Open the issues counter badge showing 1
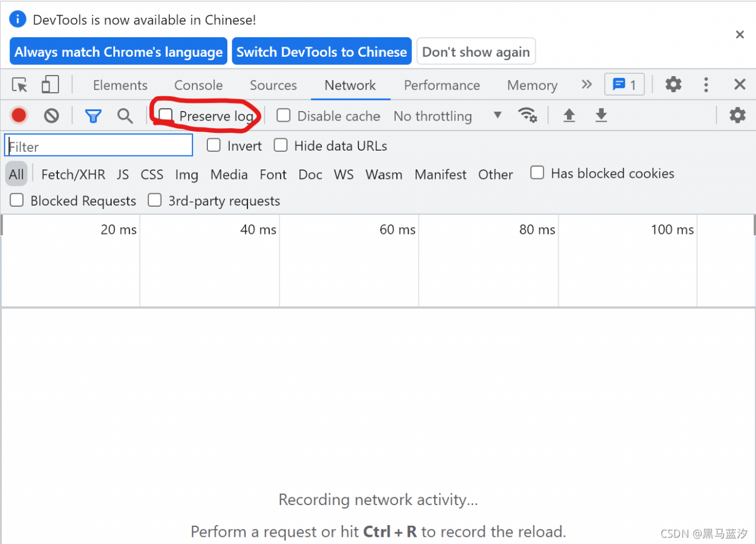Image resolution: width=756 pixels, height=544 pixels. coord(624,84)
